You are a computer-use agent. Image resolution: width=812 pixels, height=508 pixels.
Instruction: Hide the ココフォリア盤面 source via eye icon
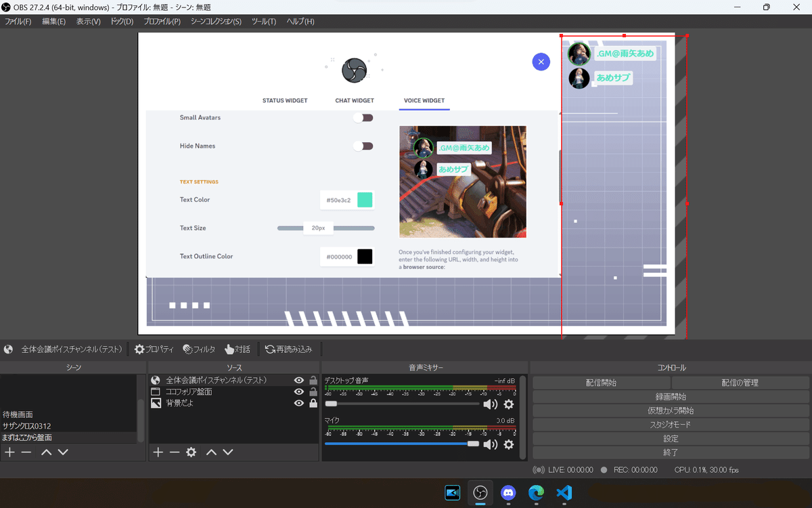click(299, 391)
